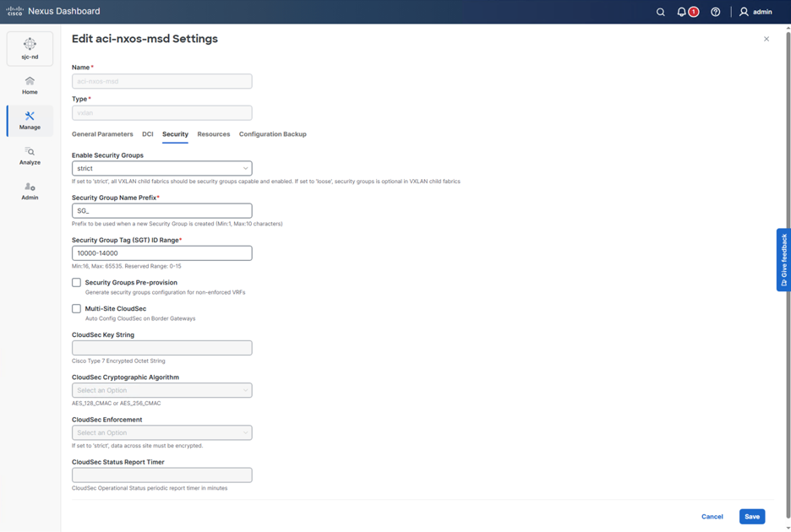Viewport: 791px width, 532px height.
Task: Click the Cisco logo
Action: pyautogui.click(x=14, y=11)
